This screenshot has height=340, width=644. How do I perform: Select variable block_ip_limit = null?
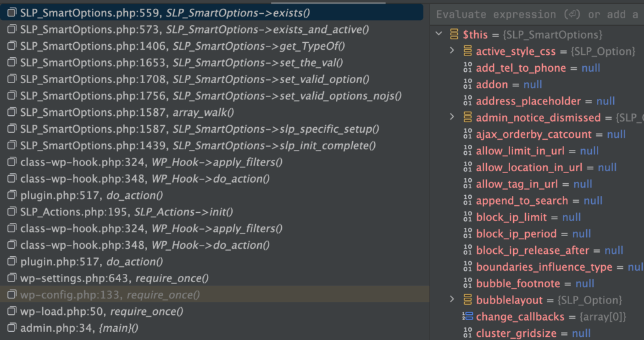528,217
